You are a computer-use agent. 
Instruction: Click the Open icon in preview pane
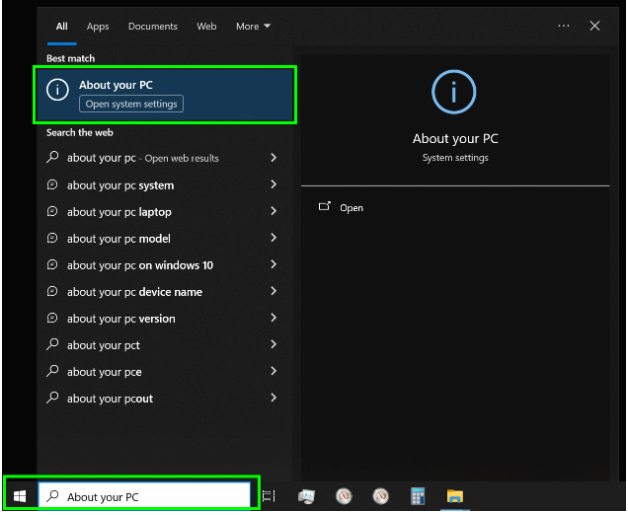324,206
